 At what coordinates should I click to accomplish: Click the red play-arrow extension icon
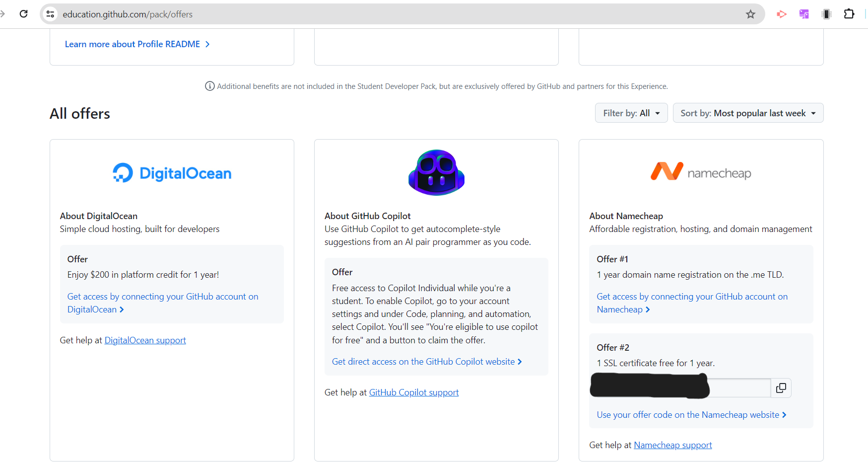coord(781,14)
